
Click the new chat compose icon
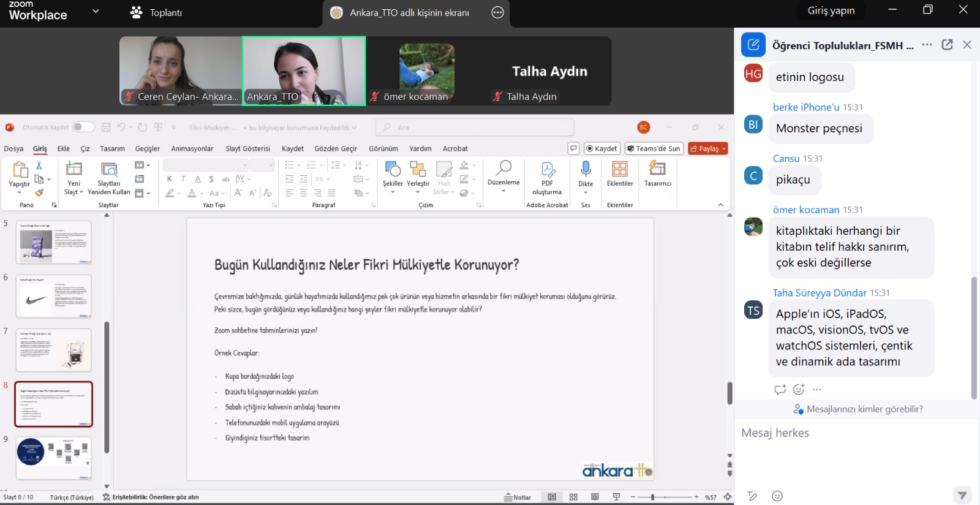coord(753,45)
